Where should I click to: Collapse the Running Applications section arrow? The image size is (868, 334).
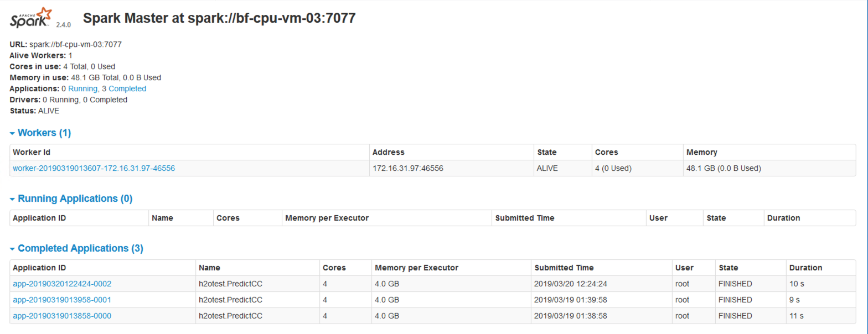tap(12, 199)
